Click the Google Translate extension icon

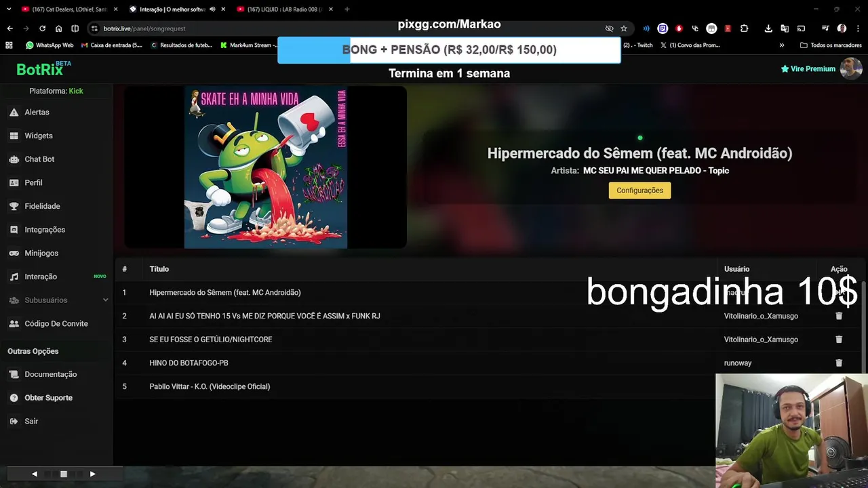point(785,28)
